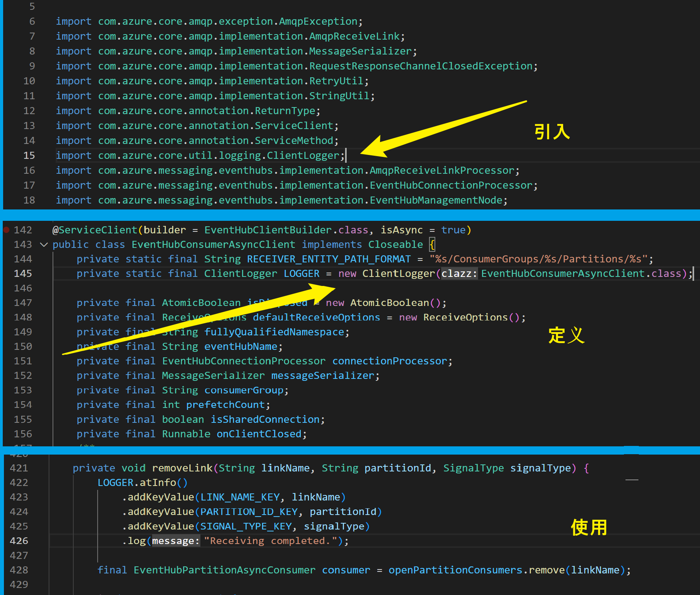The height and width of the screenshot is (595, 700).
Task: Click the EventHubClientBuilder.class token
Action: [x=286, y=229]
